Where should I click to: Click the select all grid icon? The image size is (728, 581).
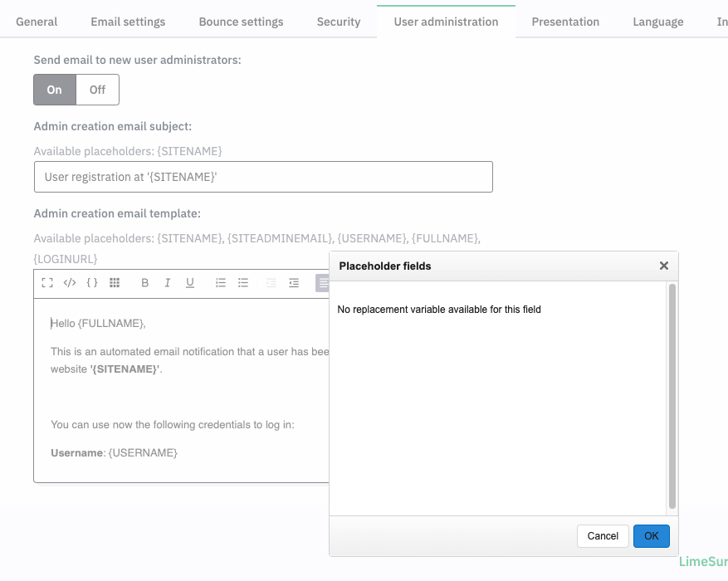[115, 283]
